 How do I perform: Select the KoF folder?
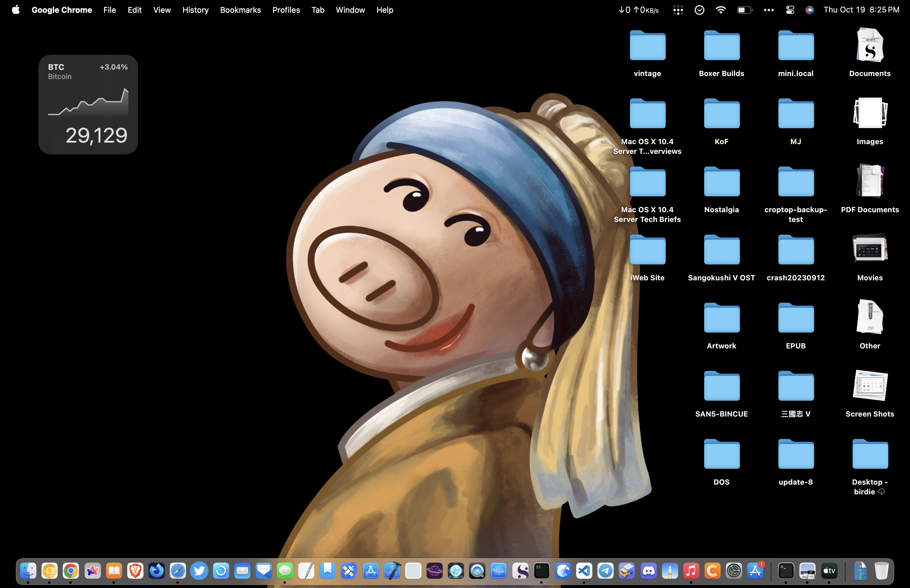pos(721,113)
